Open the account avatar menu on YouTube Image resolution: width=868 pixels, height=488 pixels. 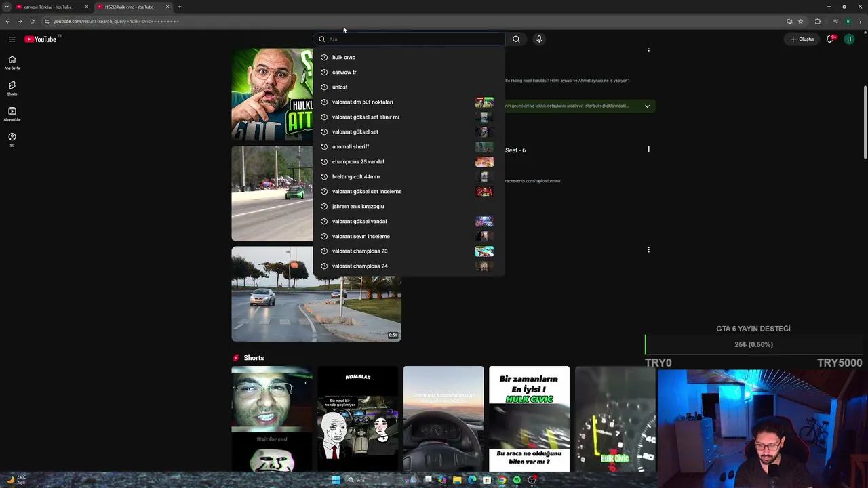pyautogui.click(x=848, y=39)
